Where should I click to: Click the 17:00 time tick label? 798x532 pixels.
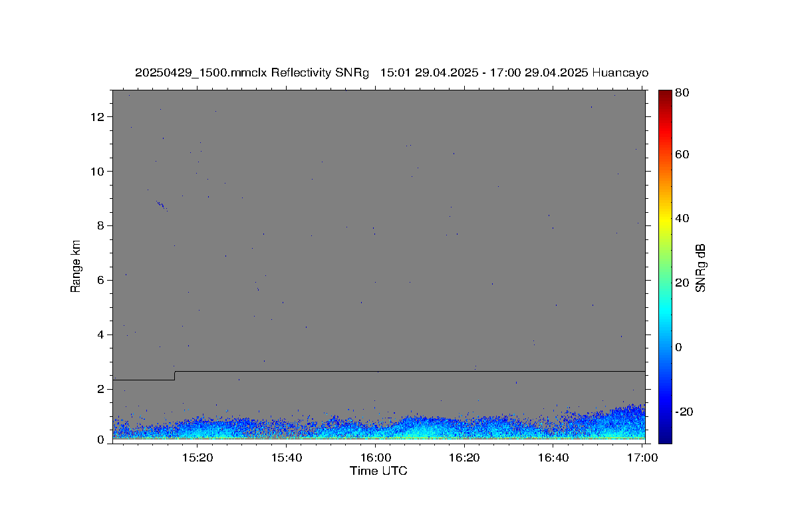[x=642, y=458]
